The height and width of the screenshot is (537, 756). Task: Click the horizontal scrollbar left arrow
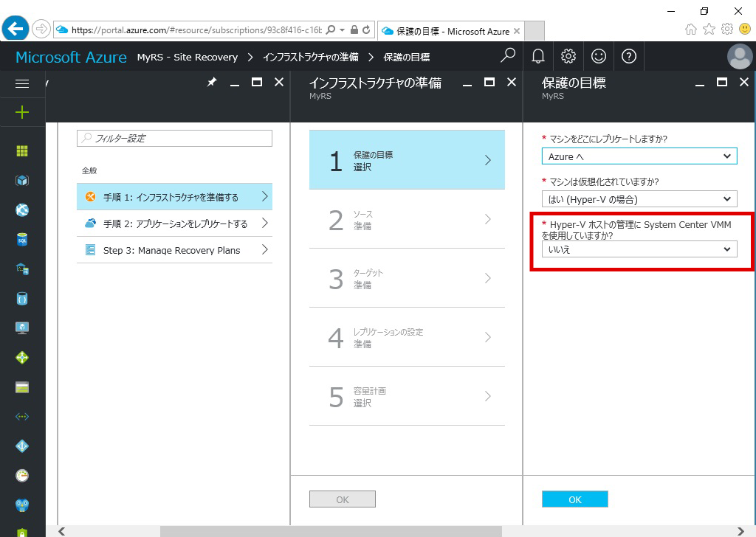point(61,531)
